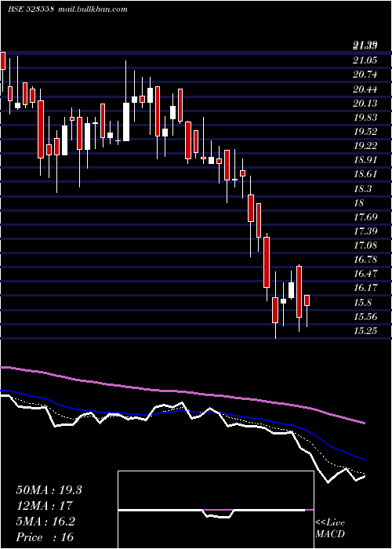Click the 17.69 price axis label
This screenshot has width=392, height=549.
tap(365, 217)
